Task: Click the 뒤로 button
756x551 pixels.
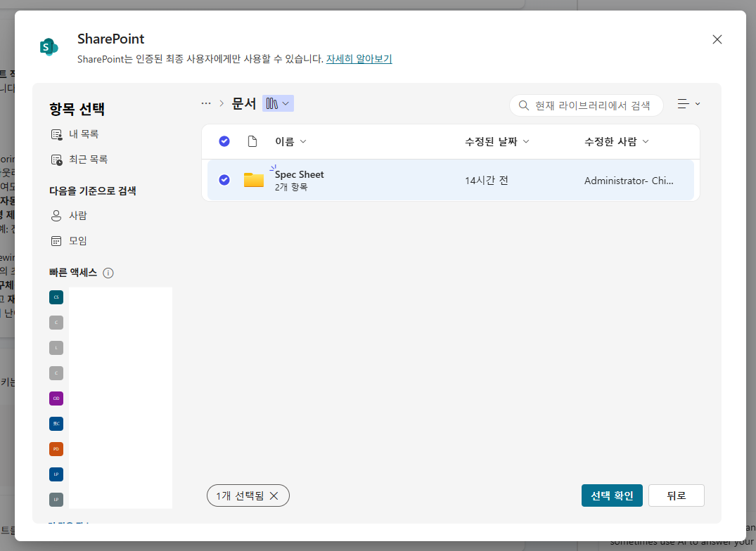Action: (x=676, y=495)
